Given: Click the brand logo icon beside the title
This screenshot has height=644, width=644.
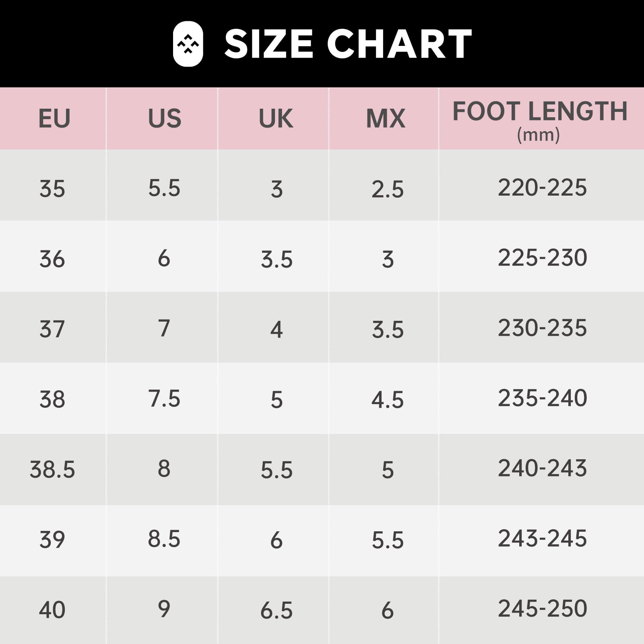Looking at the screenshot, I should click(188, 44).
